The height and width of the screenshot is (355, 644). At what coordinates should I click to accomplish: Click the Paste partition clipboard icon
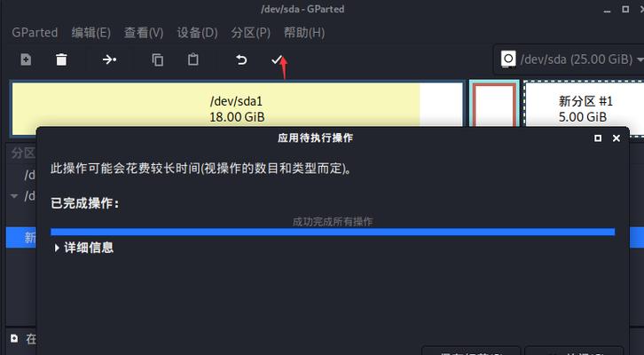click(193, 60)
